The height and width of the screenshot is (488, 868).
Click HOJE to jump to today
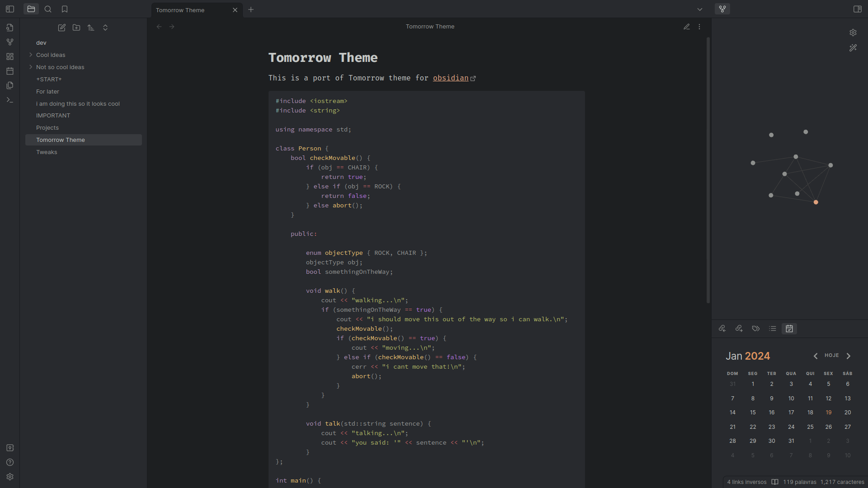(832, 356)
